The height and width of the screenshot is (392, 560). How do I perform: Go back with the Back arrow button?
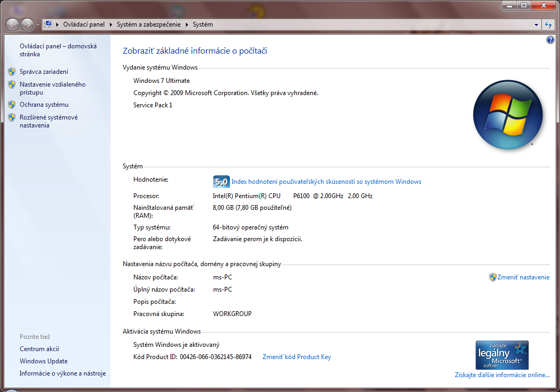pyautogui.click(x=13, y=24)
